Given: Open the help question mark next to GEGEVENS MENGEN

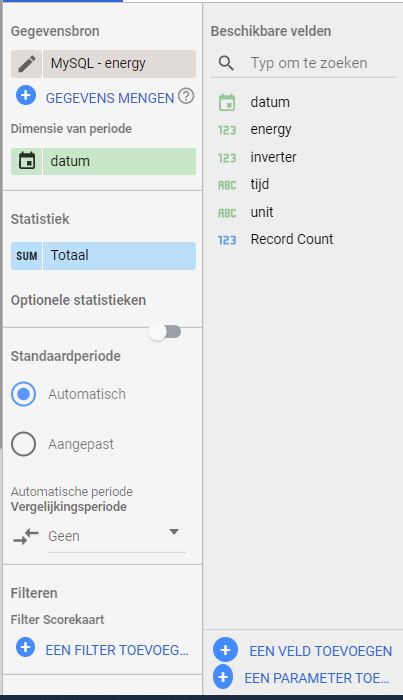Looking at the screenshot, I should tap(186, 96).
